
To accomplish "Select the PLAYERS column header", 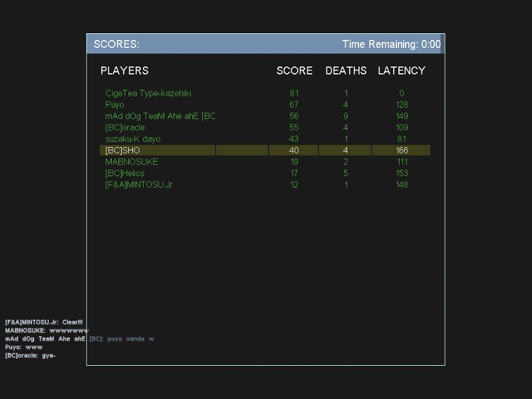I will click(x=124, y=70).
